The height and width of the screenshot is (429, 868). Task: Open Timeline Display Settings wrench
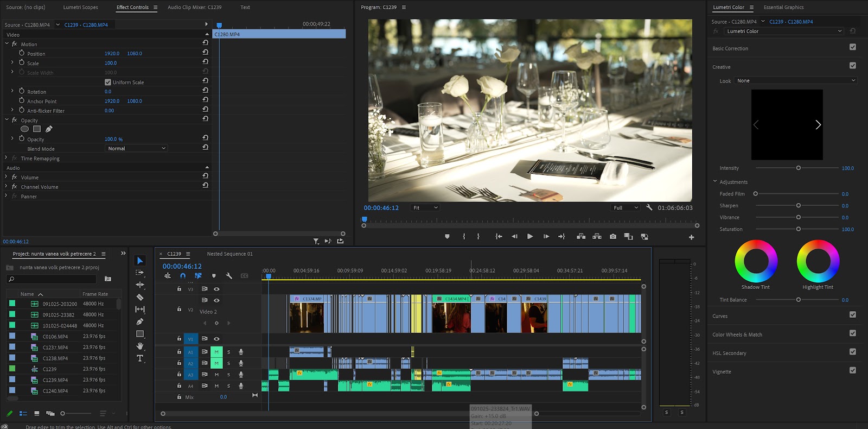tap(229, 276)
